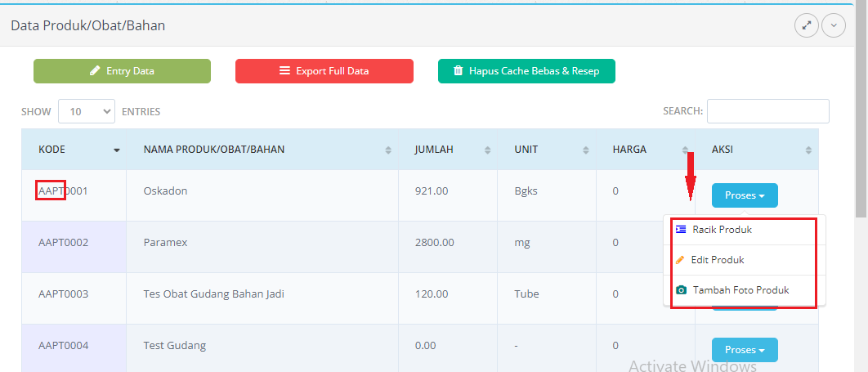This screenshot has height=372, width=868.
Task: Sort by the JUMLAH column sort icon
Action: (x=487, y=150)
